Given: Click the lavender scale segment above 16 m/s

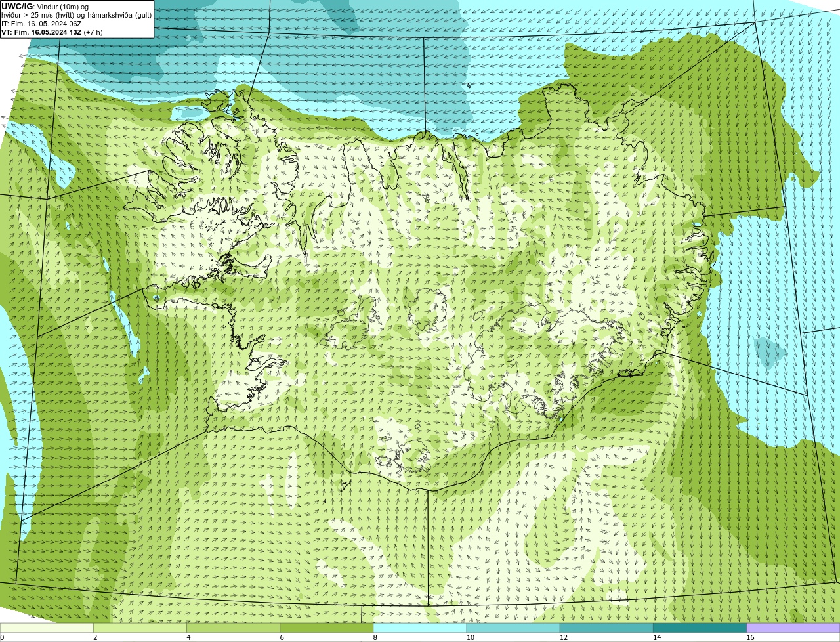Looking at the screenshot, I should point(793,628).
